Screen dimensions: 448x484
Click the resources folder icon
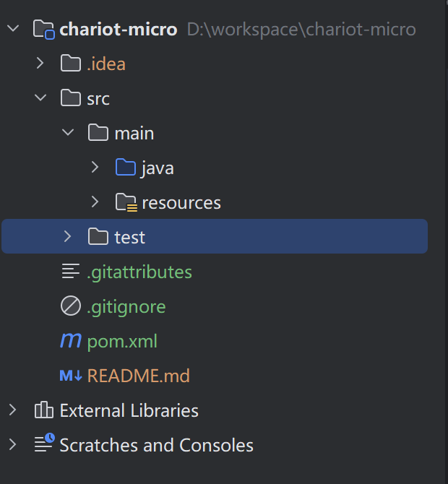(x=126, y=202)
